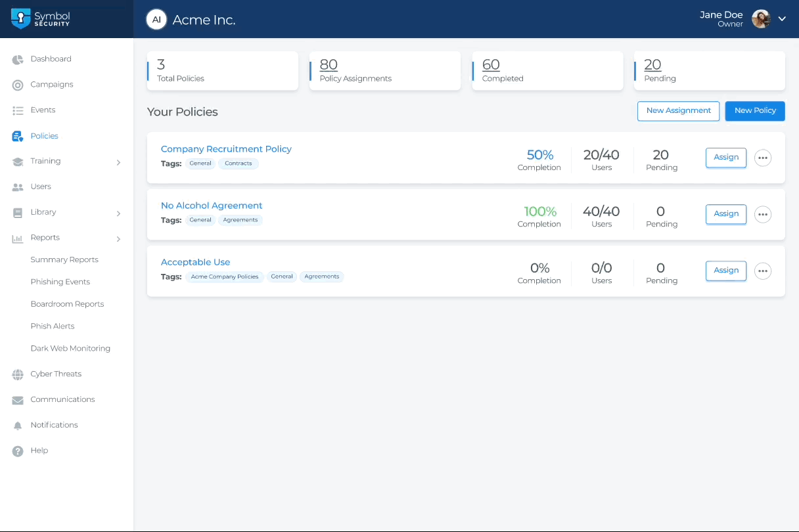Open Campaigns via its target icon
Screen dimensions: 799x532
pyautogui.click(x=18, y=85)
